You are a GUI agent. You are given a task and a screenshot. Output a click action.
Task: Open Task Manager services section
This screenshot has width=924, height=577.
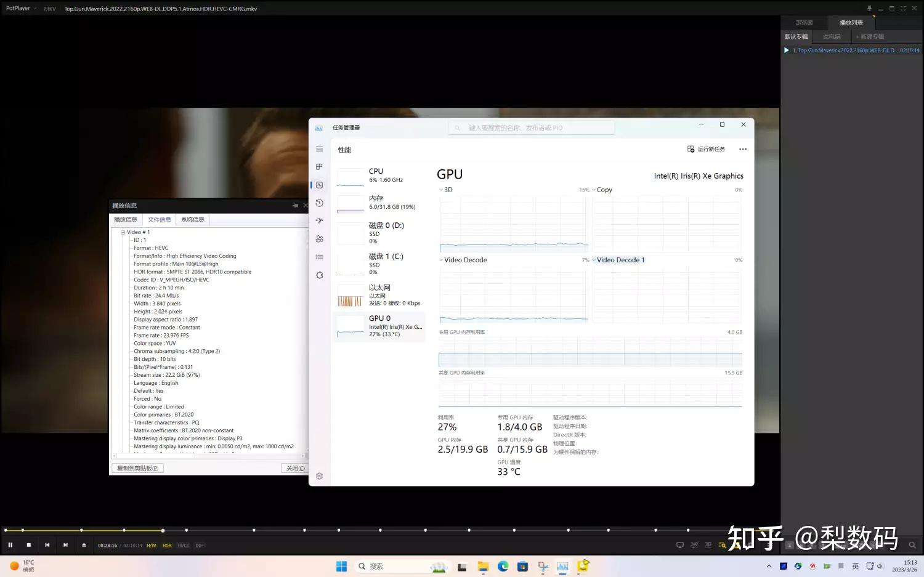(x=319, y=275)
